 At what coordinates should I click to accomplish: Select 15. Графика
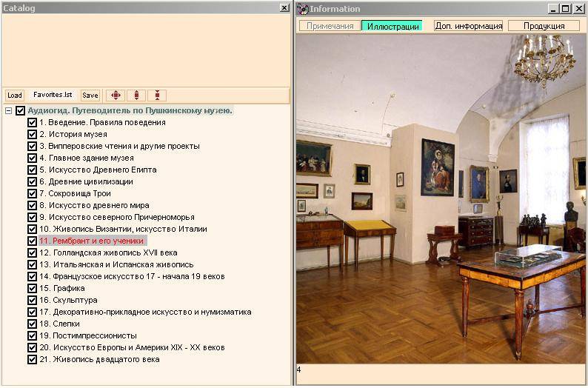pos(62,288)
